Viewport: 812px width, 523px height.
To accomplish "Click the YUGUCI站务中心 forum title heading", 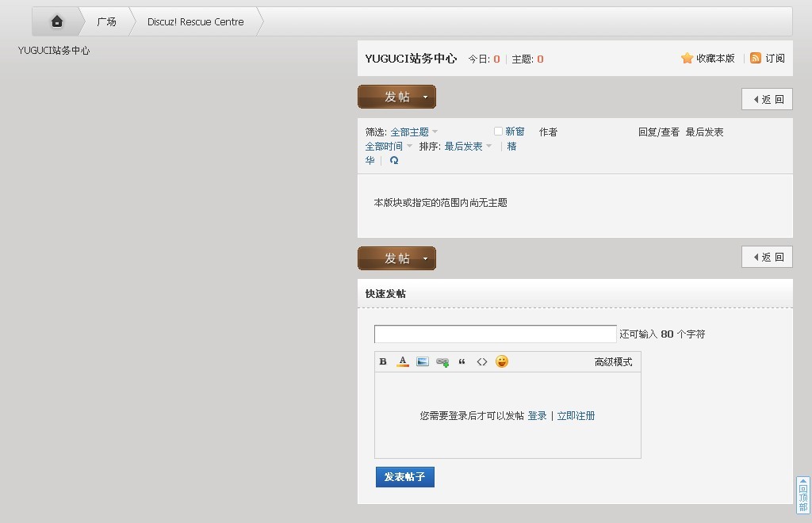I will [411, 59].
